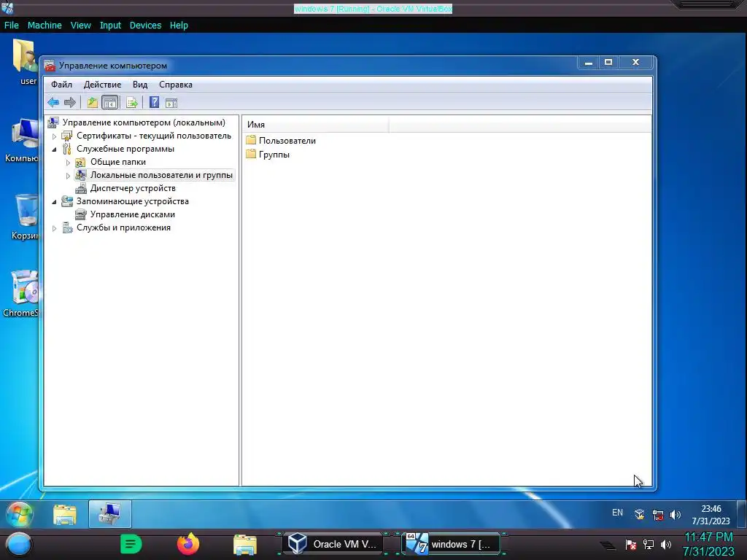Collapse Запоминающие устройства node
The image size is (747, 560).
pos(54,202)
